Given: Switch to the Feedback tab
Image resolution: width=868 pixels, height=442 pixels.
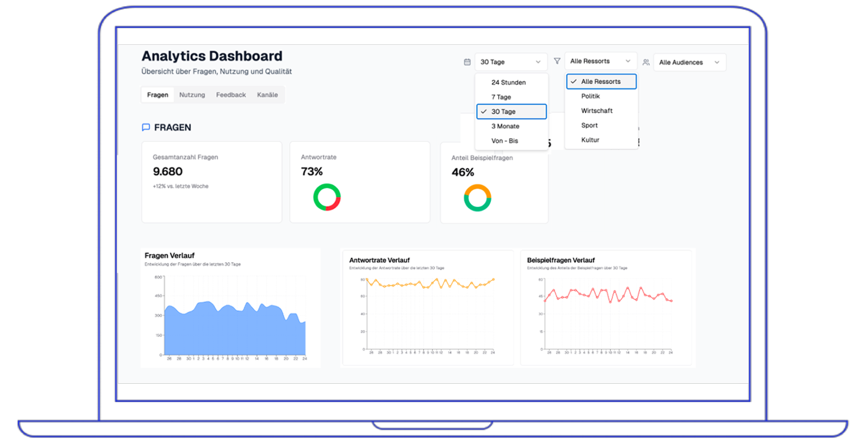Looking at the screenshot, I should [231, 95].
